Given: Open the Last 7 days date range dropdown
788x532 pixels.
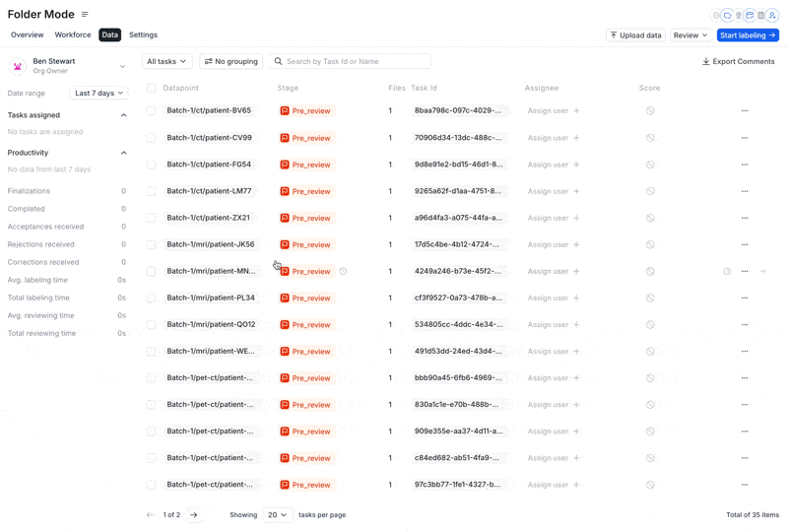Looking at the screenshot, I should point(98,93).
